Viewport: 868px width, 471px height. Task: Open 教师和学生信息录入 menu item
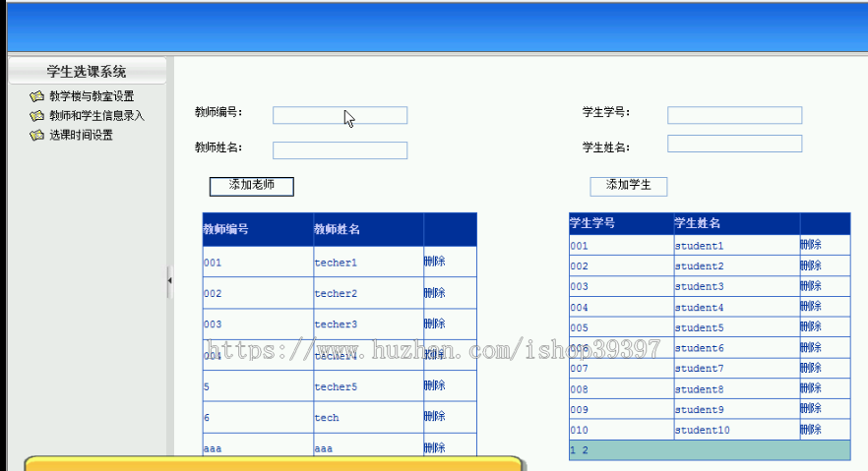pyautogui.click(x=96, y=116)
